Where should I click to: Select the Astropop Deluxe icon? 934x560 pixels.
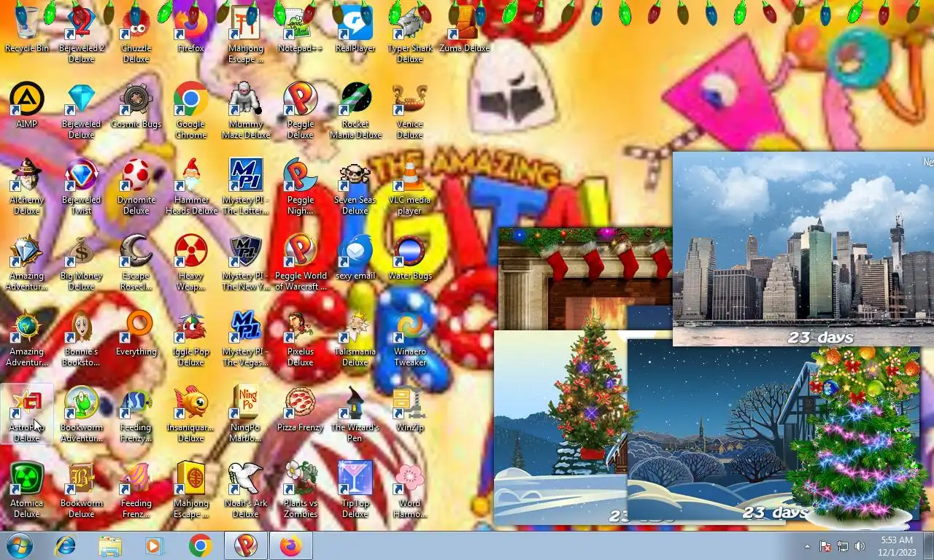(x=27, y=413)
